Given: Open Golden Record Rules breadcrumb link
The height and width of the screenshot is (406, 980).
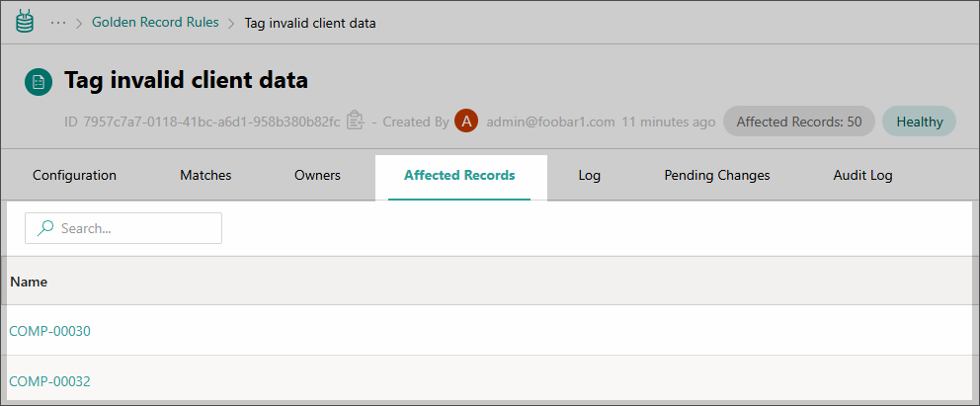Looking at the screenshot, I should [x=155, y=22].
